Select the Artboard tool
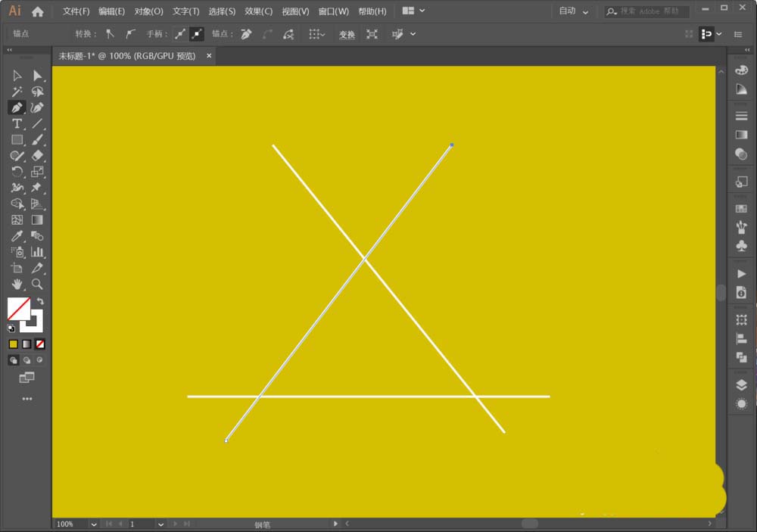The height and width of the screenshot is (532, 757). pyautogui.click(x=17, y=268)
